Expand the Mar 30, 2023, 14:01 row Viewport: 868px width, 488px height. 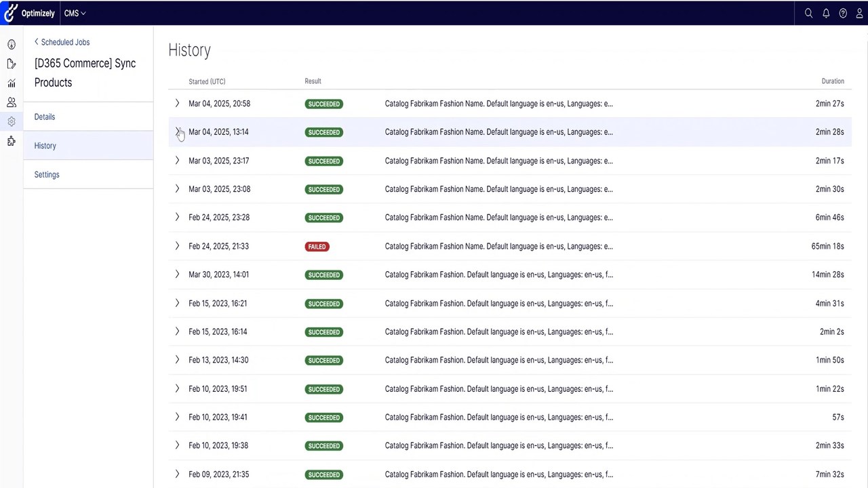pyautogui.click(x=177, y=274)
